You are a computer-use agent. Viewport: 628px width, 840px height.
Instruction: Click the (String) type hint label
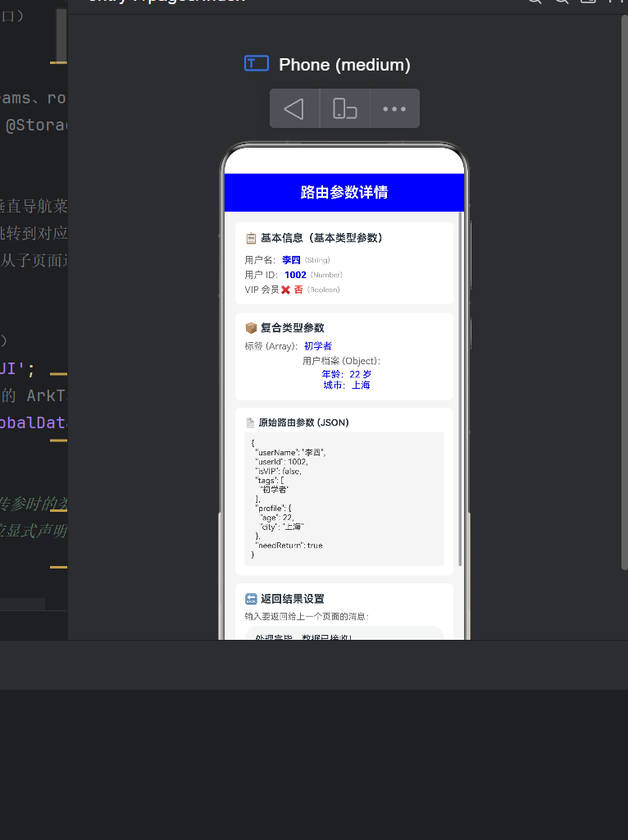(x=317, y=260)
